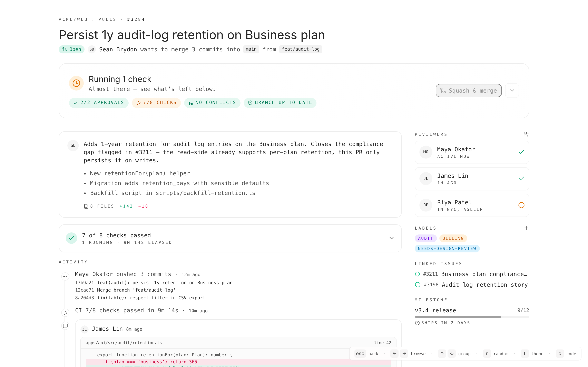The width and height of the screenshot is (588, 367).
Task: Click Riya Patel's pending review circle
Action: tap(521, 205)
